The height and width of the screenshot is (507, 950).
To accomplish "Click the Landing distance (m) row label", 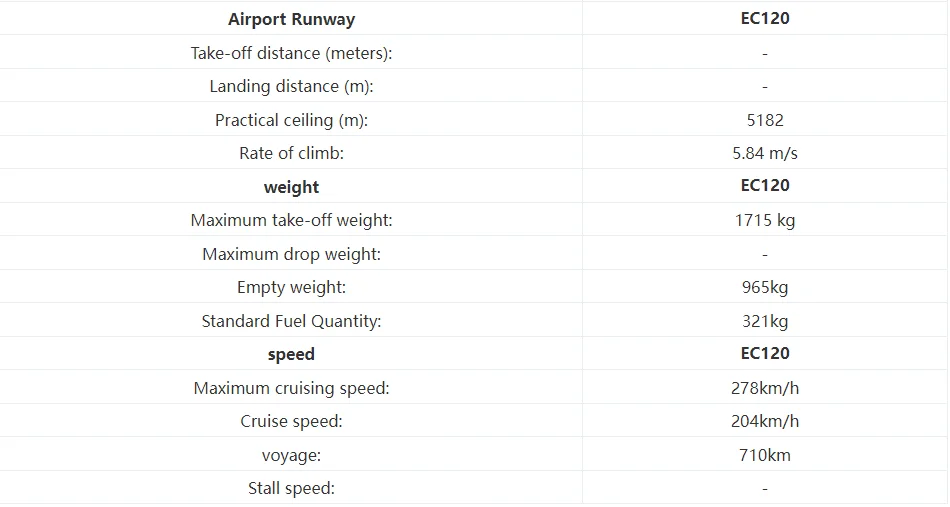I will [291, 86].
